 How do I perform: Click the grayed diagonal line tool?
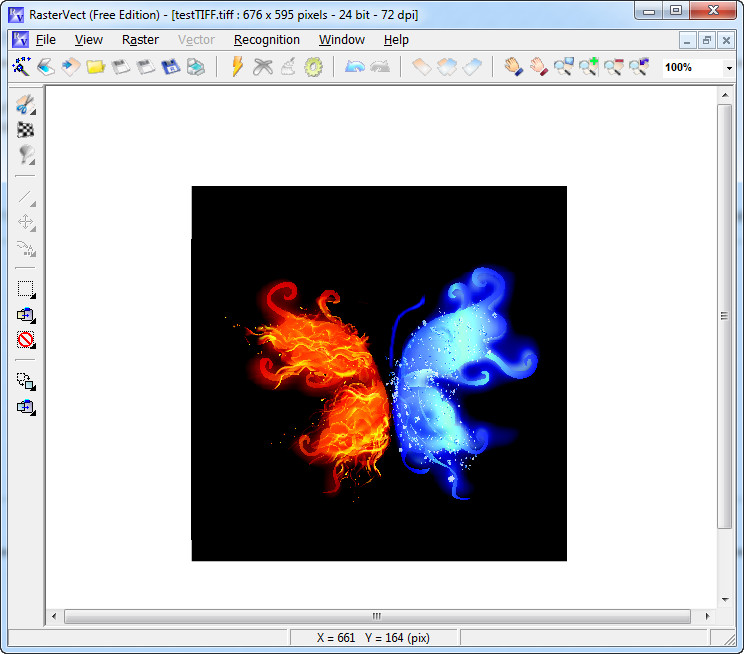[x=26, y=197]
